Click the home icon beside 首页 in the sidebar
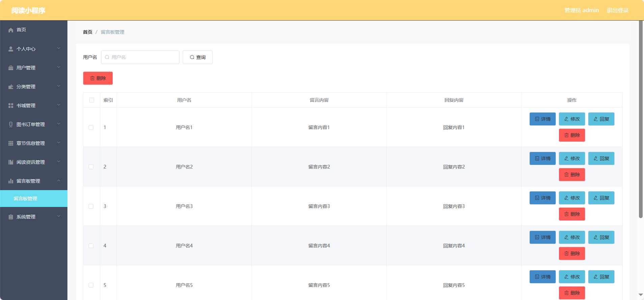 [x=11, y=30]
